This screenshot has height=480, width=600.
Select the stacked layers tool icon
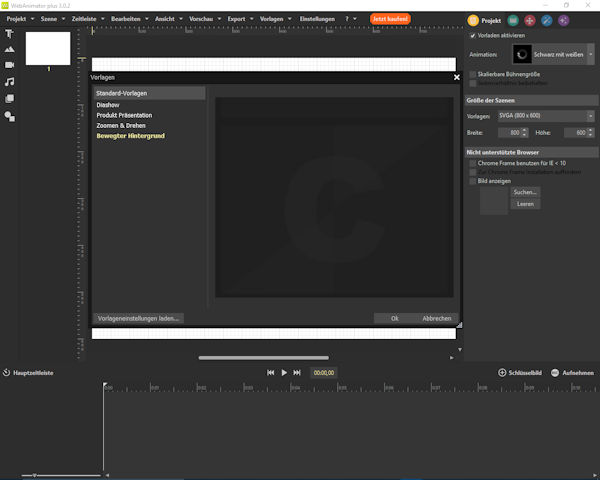pos(9,99)
